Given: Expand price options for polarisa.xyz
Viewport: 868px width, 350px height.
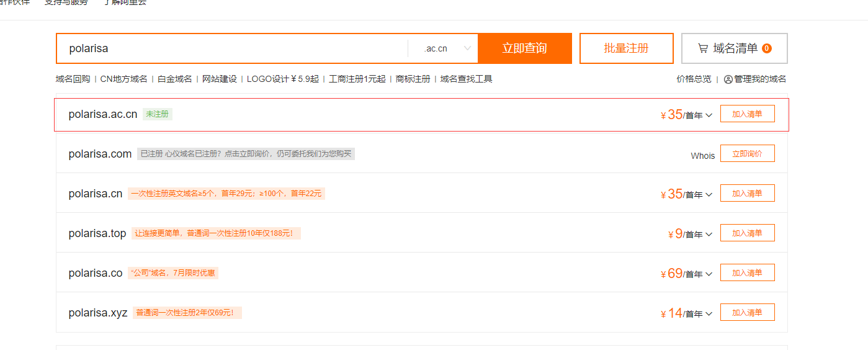Looking at the screenshot, I should click(709, 314).
